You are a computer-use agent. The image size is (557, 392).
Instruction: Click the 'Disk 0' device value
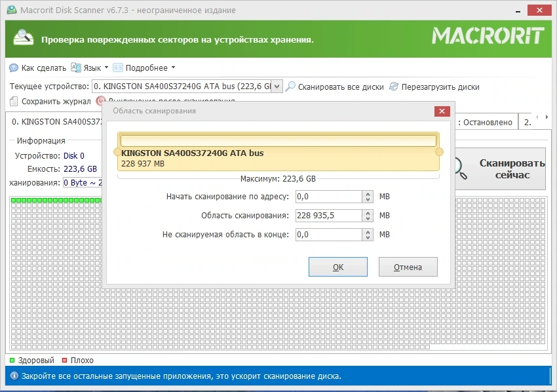pos(74,155)
